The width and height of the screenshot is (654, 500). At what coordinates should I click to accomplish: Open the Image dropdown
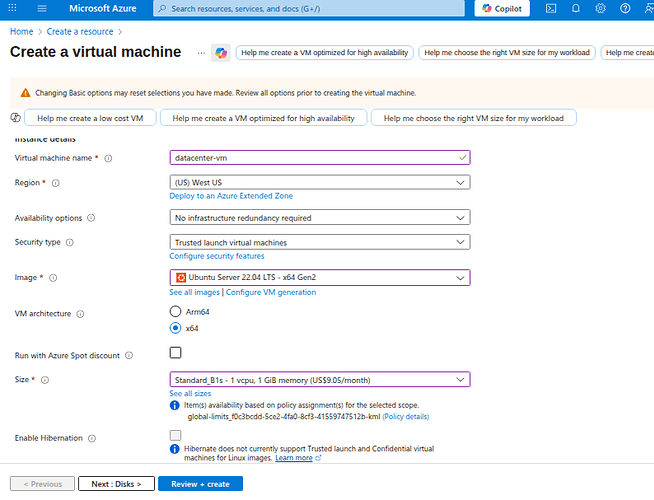(320, 277)
